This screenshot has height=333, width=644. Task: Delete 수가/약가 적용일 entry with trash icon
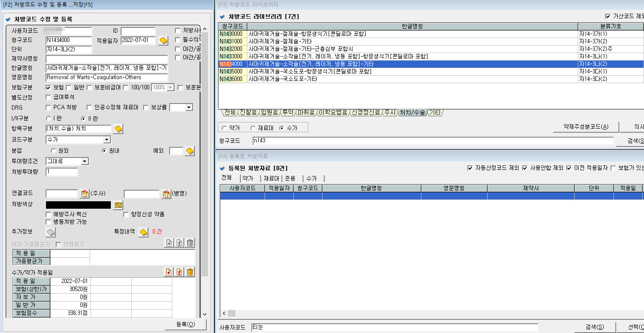190,272
